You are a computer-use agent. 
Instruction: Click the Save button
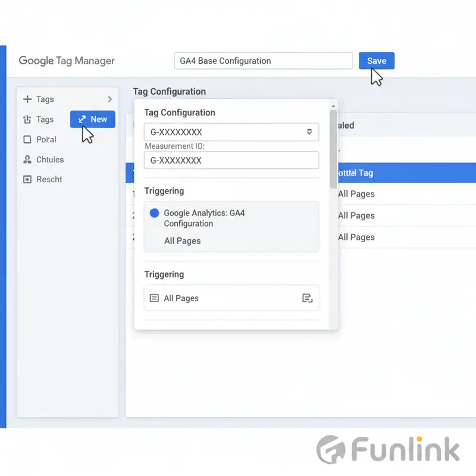coord(377,61)
